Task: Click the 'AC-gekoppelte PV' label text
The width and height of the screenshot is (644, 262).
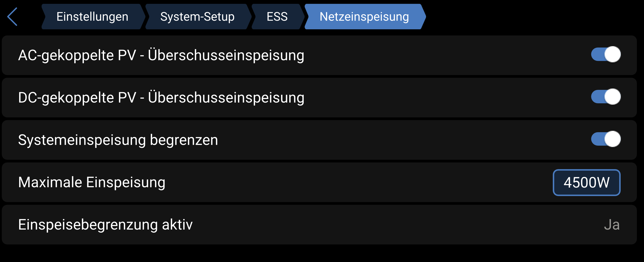Action: tap(77, 55)
